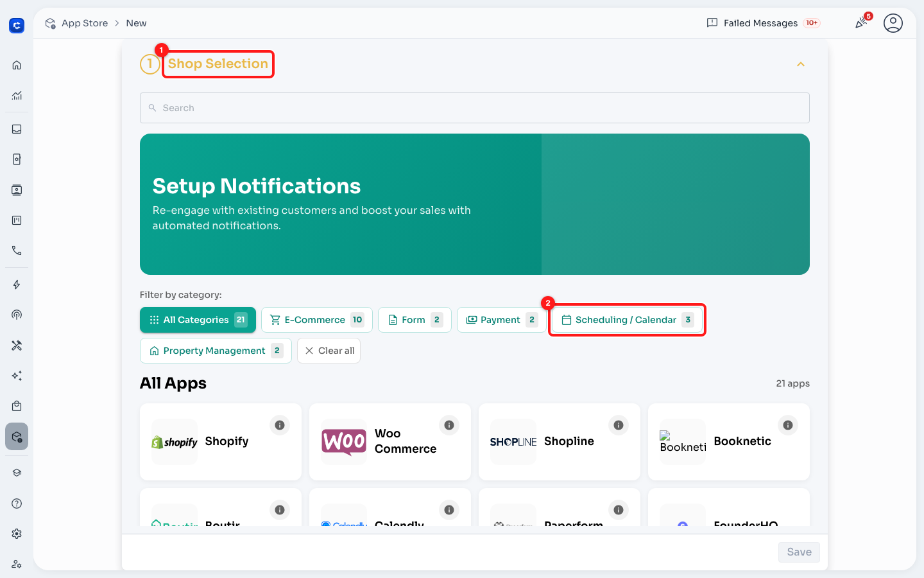The width and height of the screenshot is (924, 578).
Task: Open the lightning bolt automation icon
Action: pyautogui.click(x=17, y=285)
